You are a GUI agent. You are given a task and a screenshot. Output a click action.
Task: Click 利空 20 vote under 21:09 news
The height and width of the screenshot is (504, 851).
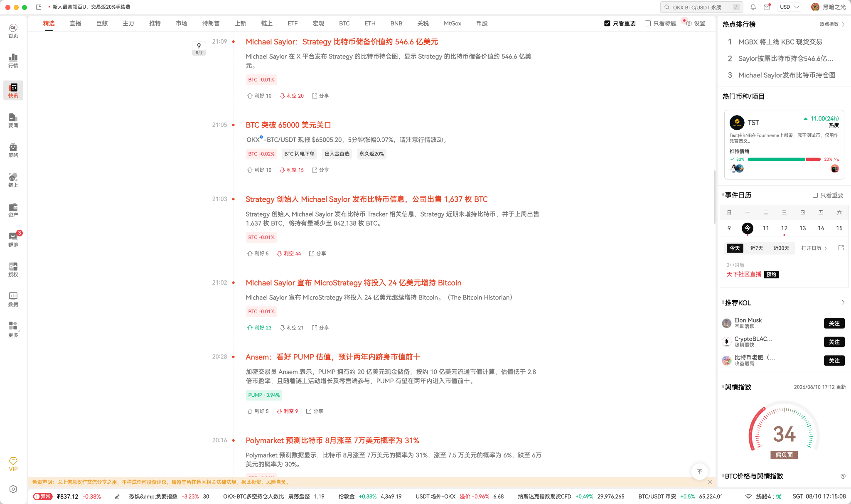(x=292, y=96)
